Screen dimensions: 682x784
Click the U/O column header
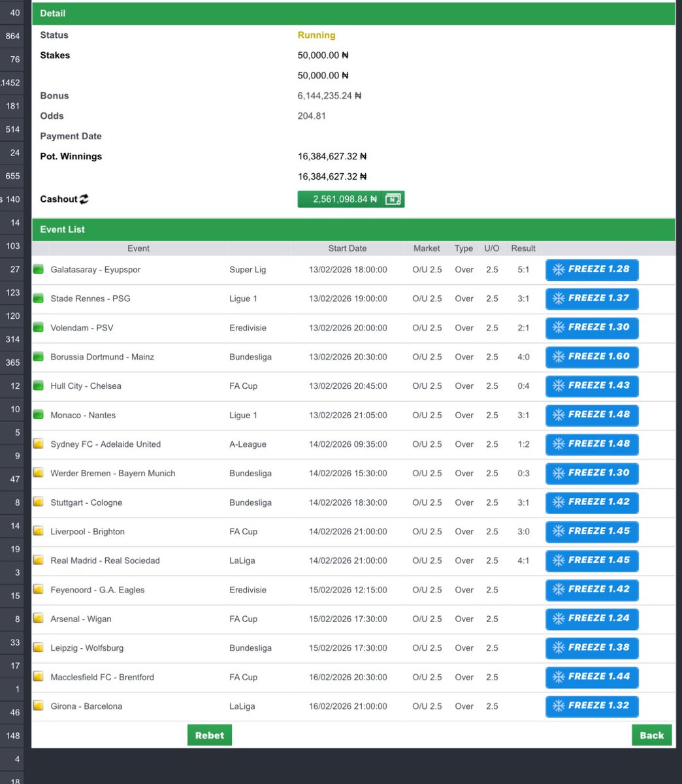coord(492,248)
